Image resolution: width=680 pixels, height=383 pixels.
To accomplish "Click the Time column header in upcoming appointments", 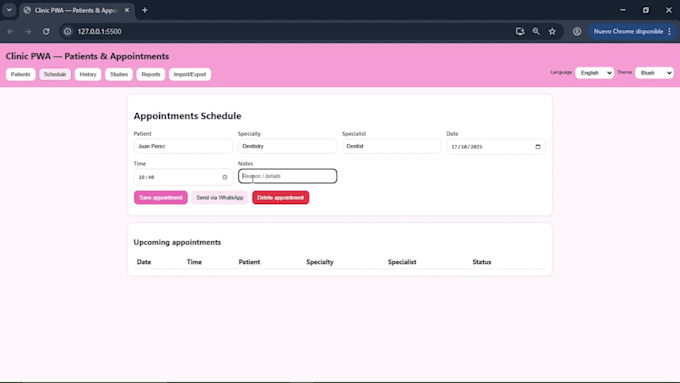I will (x=194, y=262).
